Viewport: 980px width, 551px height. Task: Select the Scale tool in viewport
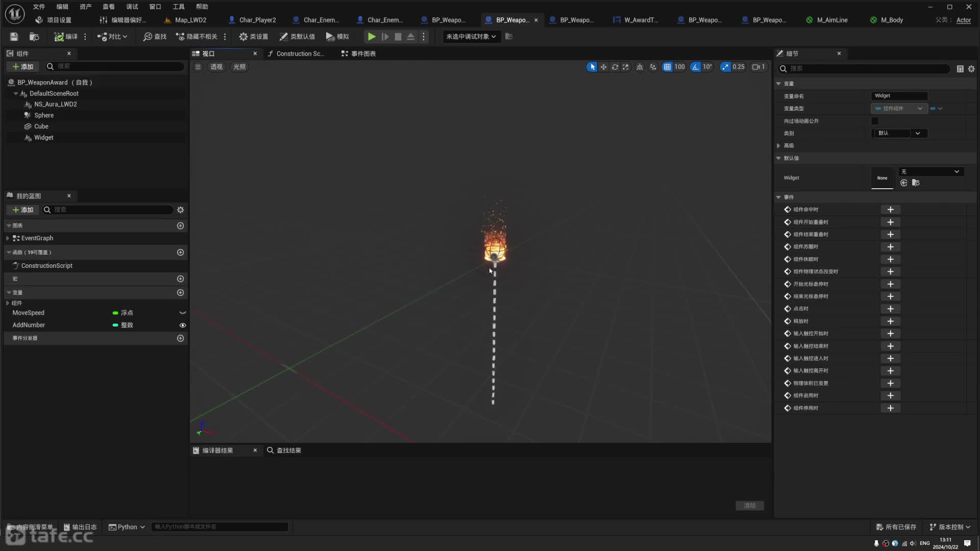tap(625, 67)
